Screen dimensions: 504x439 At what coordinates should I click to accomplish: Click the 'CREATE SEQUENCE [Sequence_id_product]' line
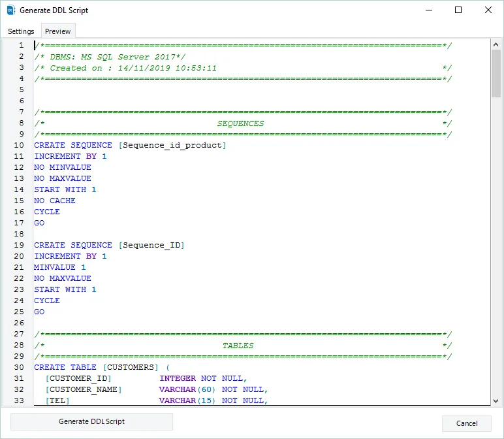130,146
